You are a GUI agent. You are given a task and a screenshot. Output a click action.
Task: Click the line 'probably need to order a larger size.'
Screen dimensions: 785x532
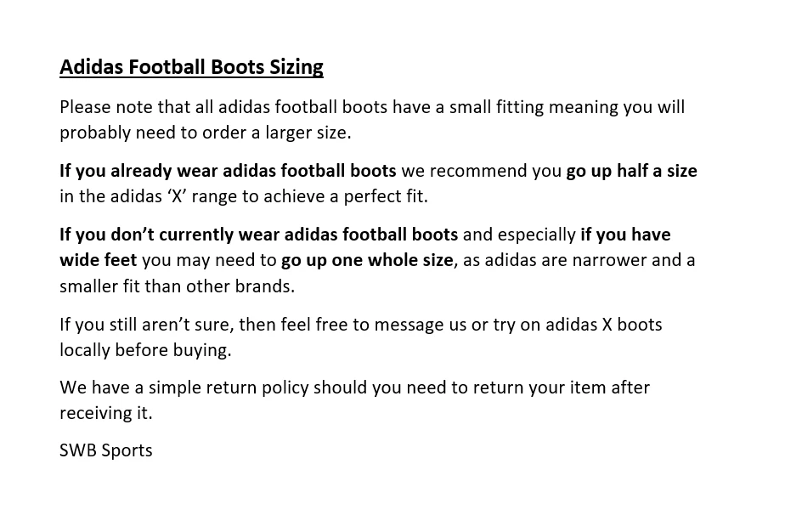pyautogui.click(x=205, y=133)
